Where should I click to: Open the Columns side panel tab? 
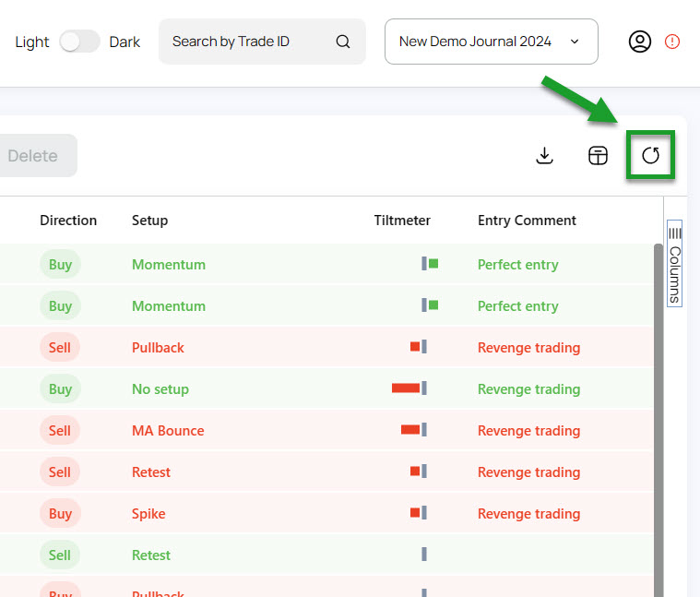(x=674, y=264)
